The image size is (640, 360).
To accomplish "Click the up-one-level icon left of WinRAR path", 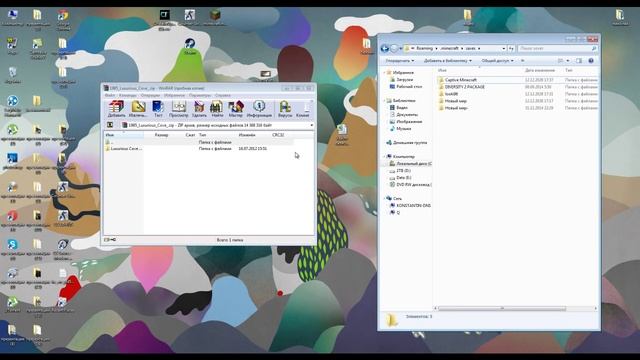I will click(x=110, y=125).
